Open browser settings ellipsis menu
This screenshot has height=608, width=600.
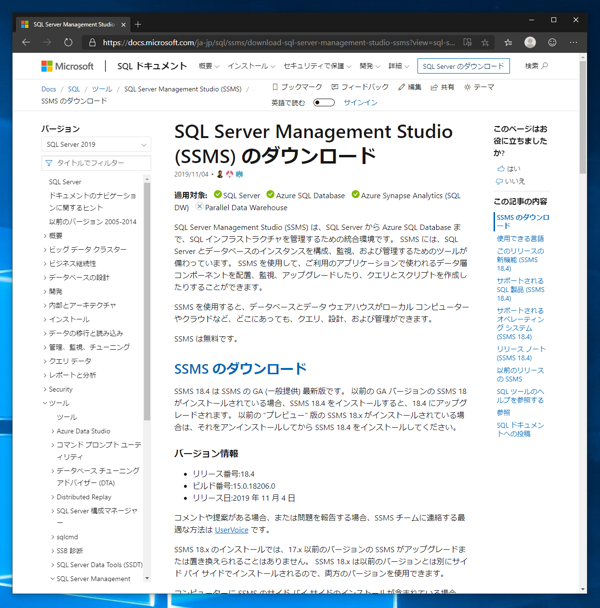573,42
